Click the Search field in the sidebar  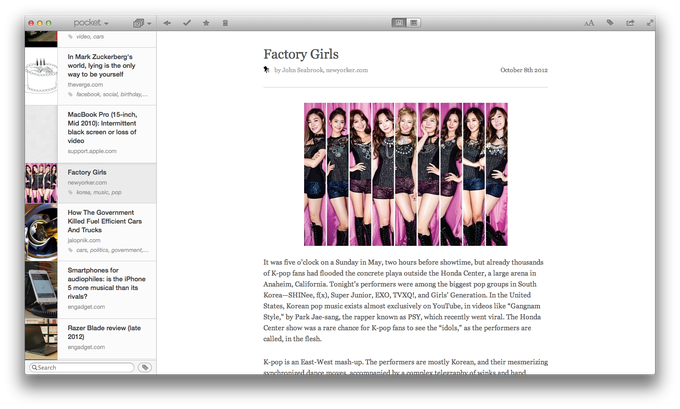pos(82,367)
